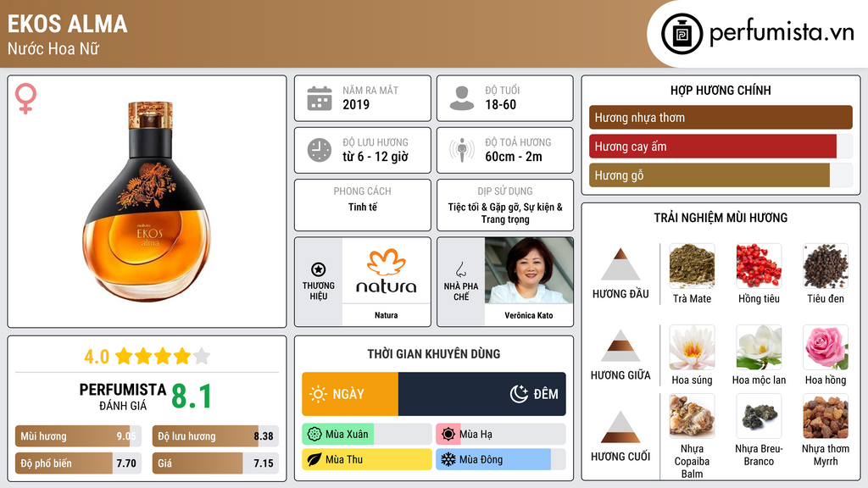Click the pink female gender symbol

(25, 98)
